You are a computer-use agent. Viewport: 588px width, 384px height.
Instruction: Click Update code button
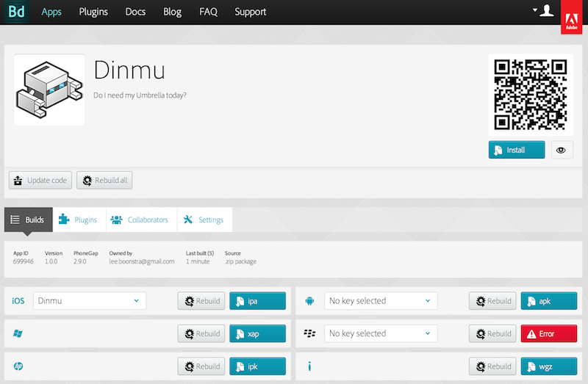click(x=40, y=180)
